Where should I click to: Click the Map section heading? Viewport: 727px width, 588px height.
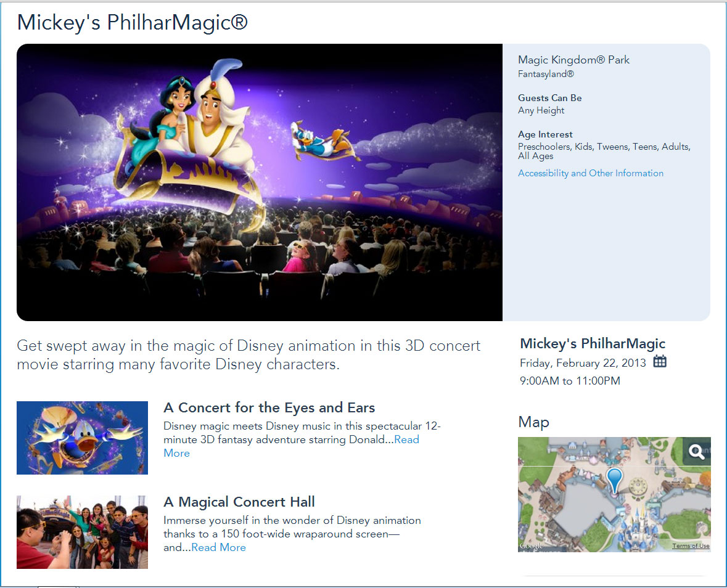point(533,422)
